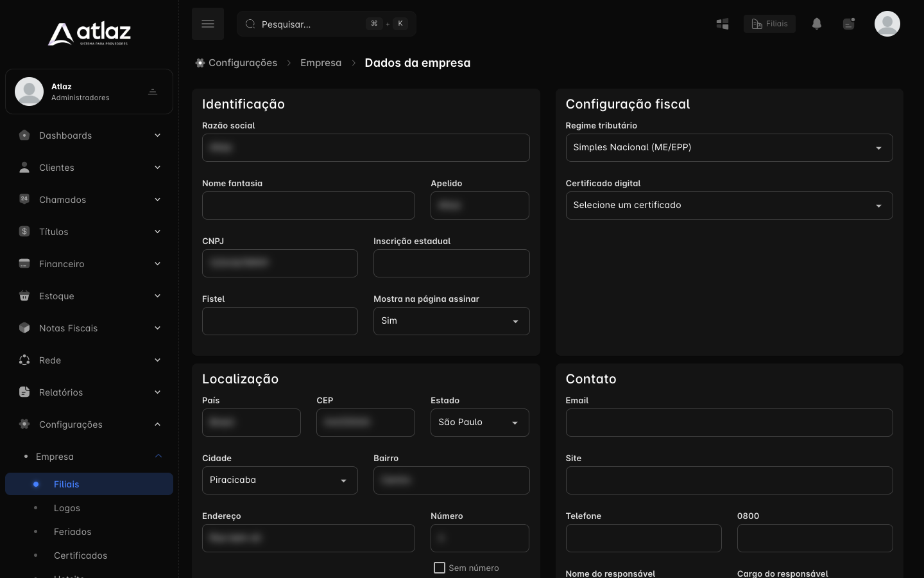Screen dimensions: 924x578
Task: Click the Inscrição estadual field
Action: click(451, 263)
